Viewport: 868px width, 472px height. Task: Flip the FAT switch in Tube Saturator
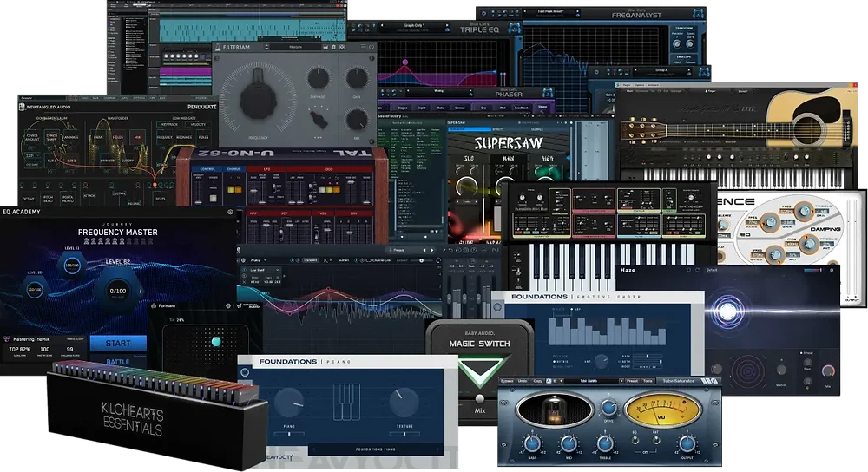click(x=656, y=441)
